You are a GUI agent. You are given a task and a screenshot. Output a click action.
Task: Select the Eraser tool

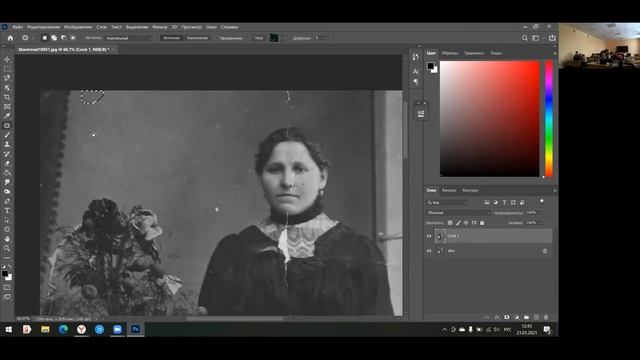pos(7,163)
